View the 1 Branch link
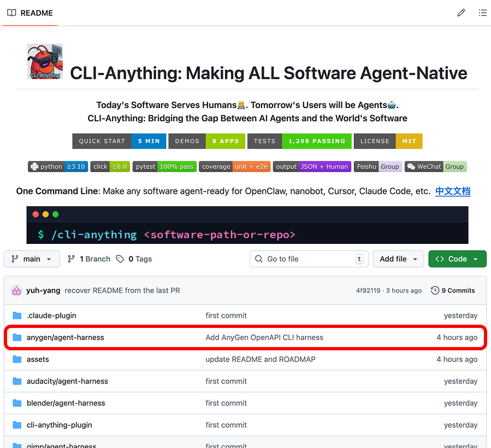The height and width of the screenshot is (448, 491). [x=89, y=259]
